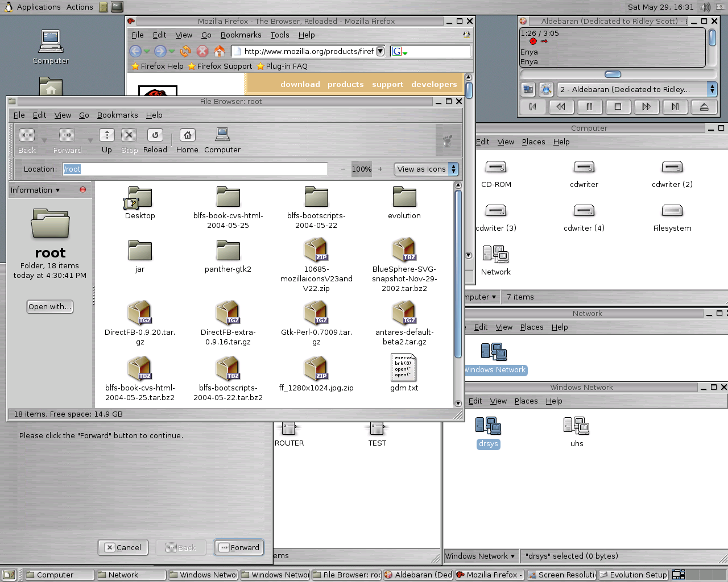This screenshot has height=582, width=728.
Task: Click Firefox back arrow icon
Action: tap(135, 51)
